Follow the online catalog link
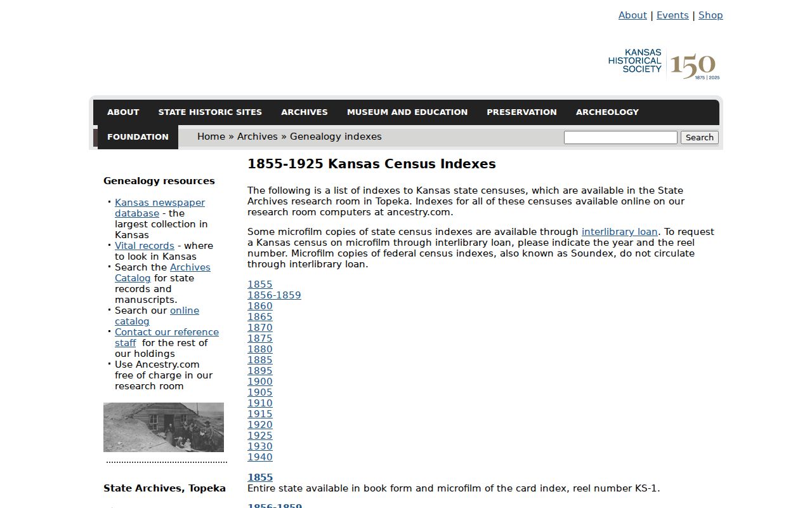This screenshot has height=508, width=812. point(157,316)
